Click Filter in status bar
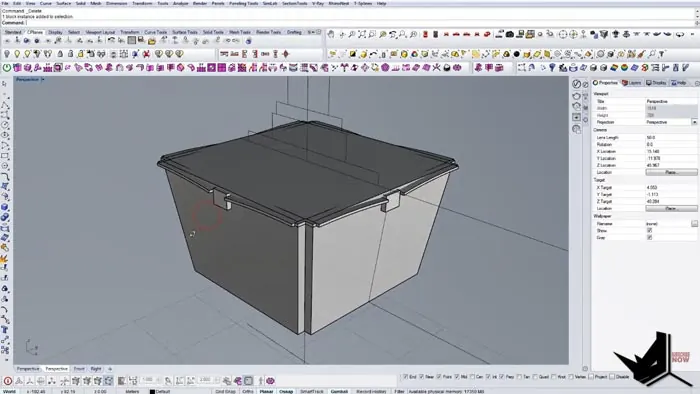Viewport: 700px width, 394px height. click(x=399, y=391)
